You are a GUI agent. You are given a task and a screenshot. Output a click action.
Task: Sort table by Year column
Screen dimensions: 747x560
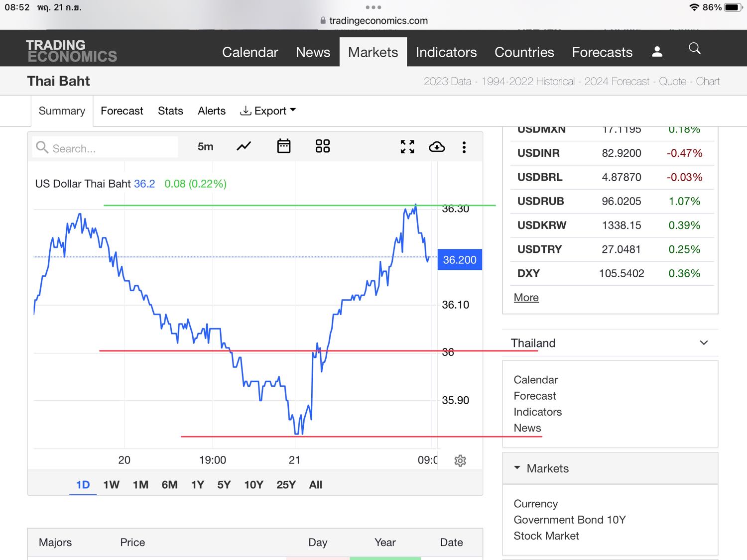pyautogui.click(x=385, y=543)
